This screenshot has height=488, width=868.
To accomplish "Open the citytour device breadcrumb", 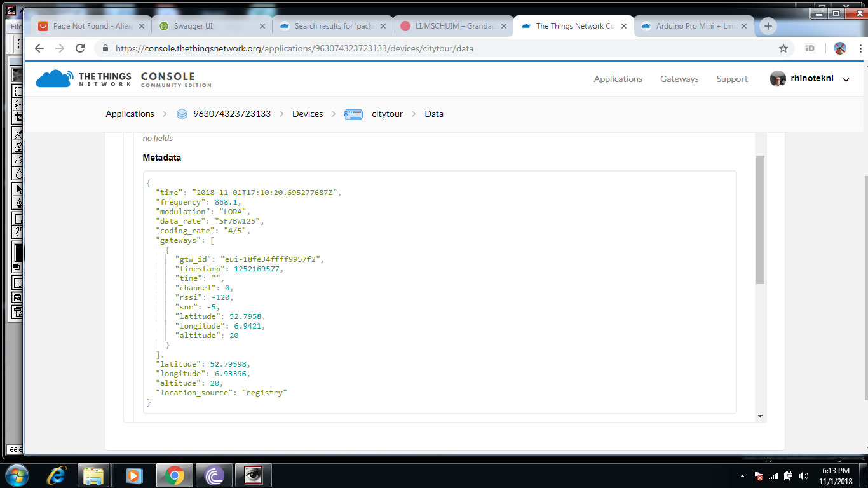I will tap(387, 114).
